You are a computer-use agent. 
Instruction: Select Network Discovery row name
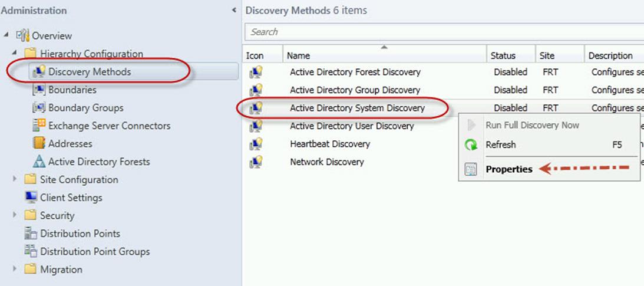click(x=327, y=162)
